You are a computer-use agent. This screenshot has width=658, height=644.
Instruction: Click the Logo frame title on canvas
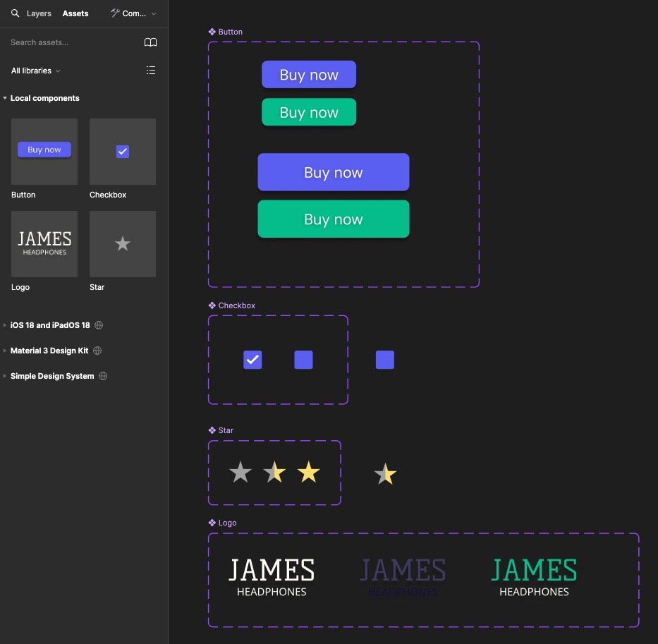[x=228, y=523]
